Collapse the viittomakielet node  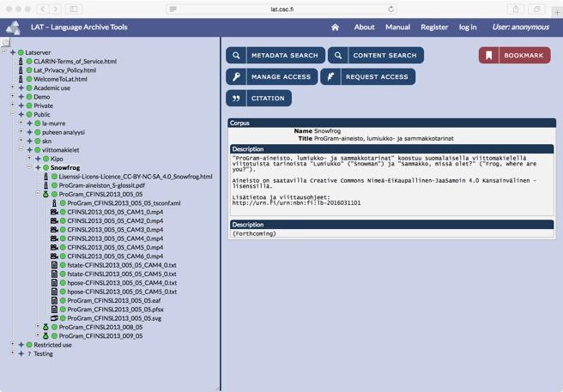pyautogui.click(x=21, y=149)
